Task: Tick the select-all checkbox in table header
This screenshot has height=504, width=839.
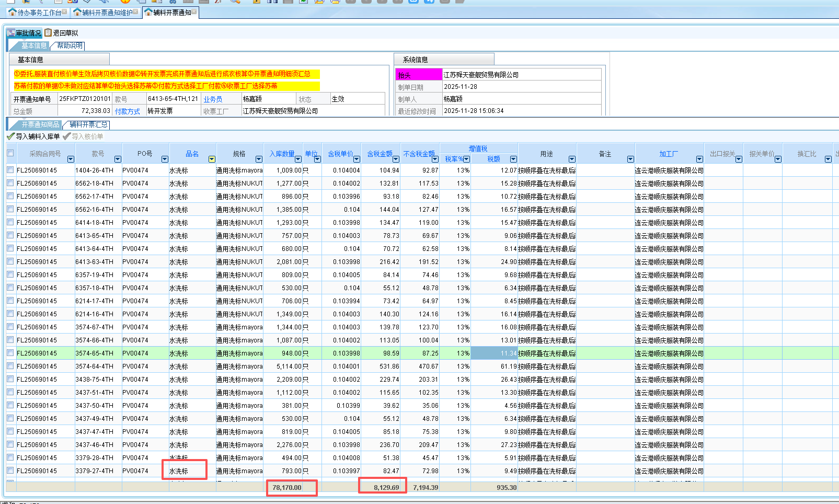Action: tap(10, 153)
